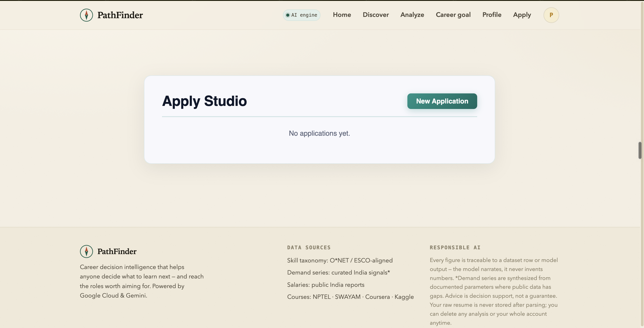
Task: Click the page vertical scrollbar thumb
Action: tap(640, 150)
